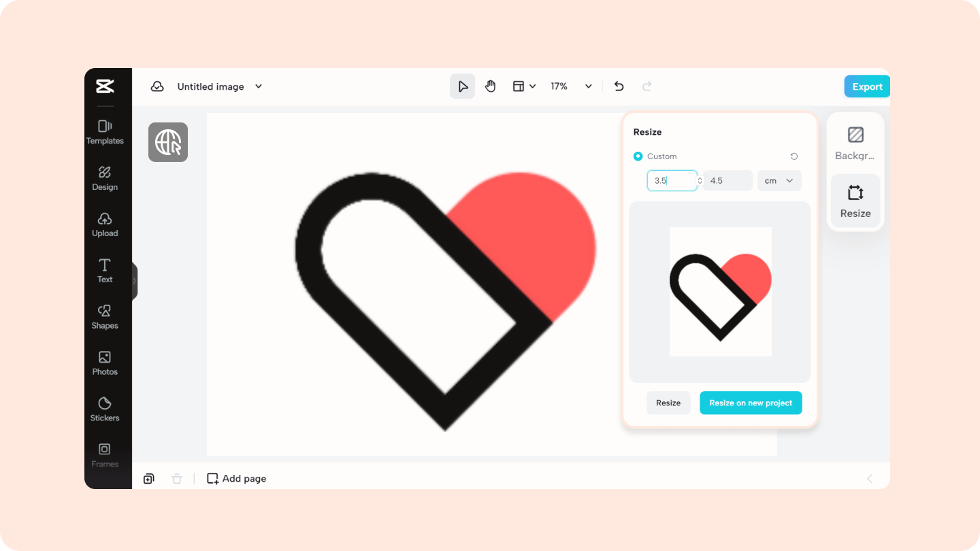Click the resize preview thumbnail

pos(719,292)
